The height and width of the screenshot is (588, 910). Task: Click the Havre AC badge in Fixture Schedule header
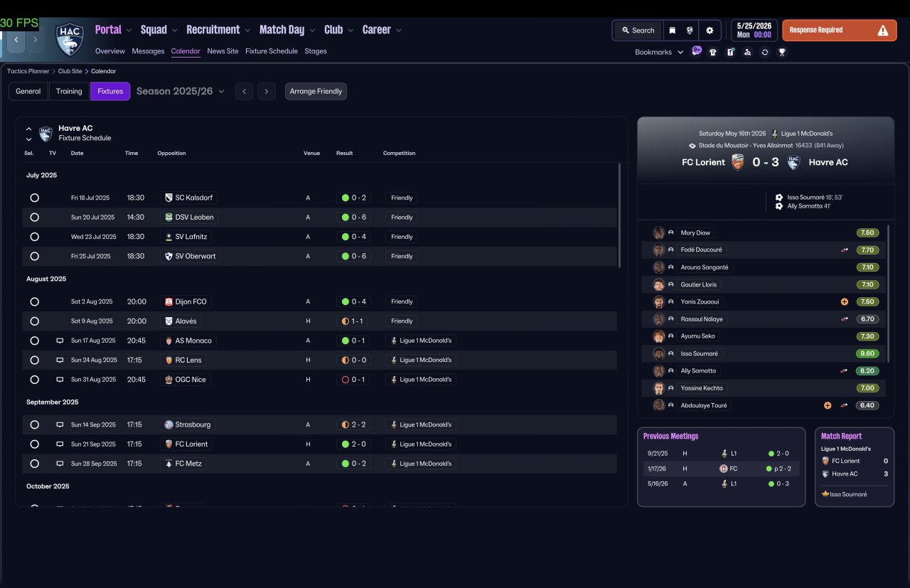[45, 133]
